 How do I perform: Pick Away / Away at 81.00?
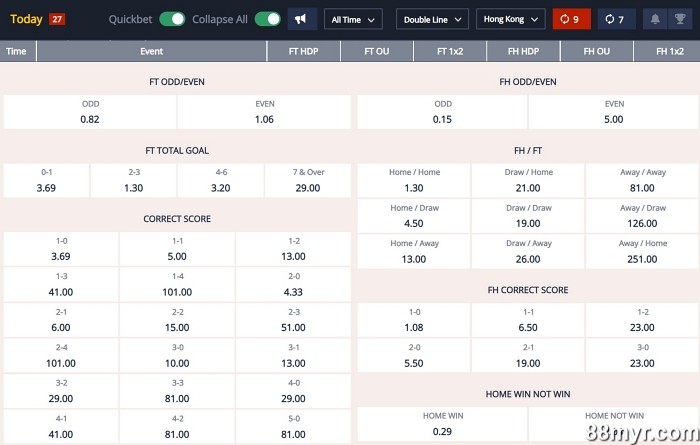tap(642, 181)
